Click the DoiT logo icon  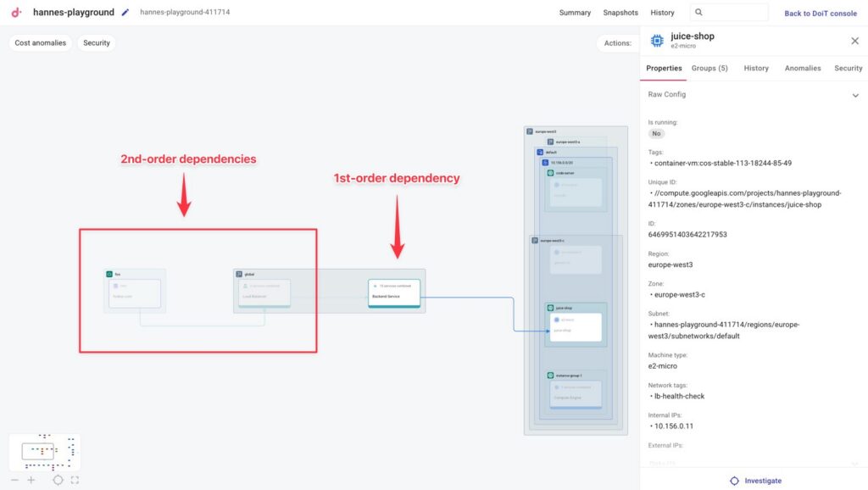click(x=15, y=13)
